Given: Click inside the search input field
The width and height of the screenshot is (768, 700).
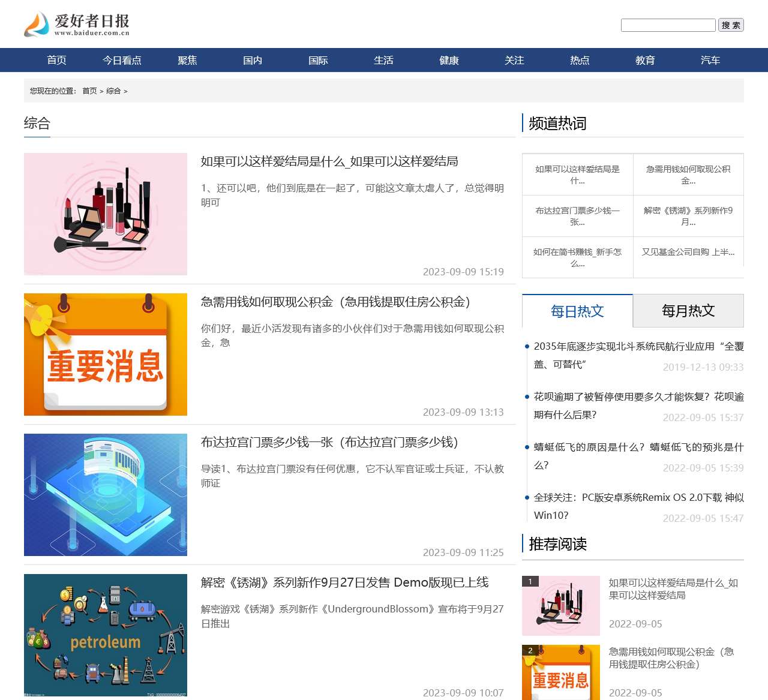Looking at the screenshot, I should coord(667,25).
